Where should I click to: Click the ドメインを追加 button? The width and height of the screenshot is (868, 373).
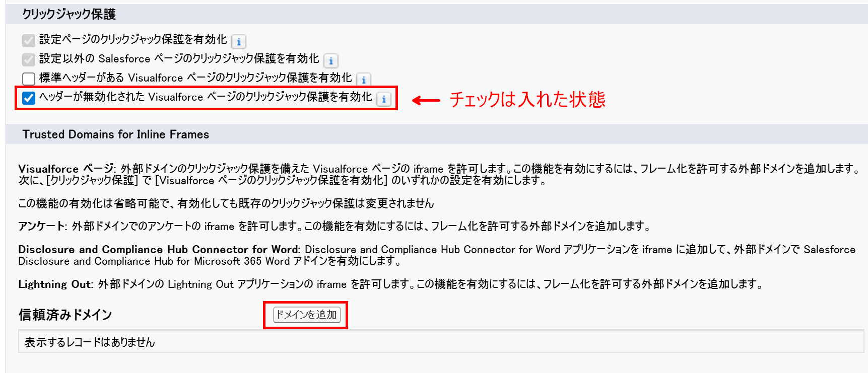tap(307, 315)
